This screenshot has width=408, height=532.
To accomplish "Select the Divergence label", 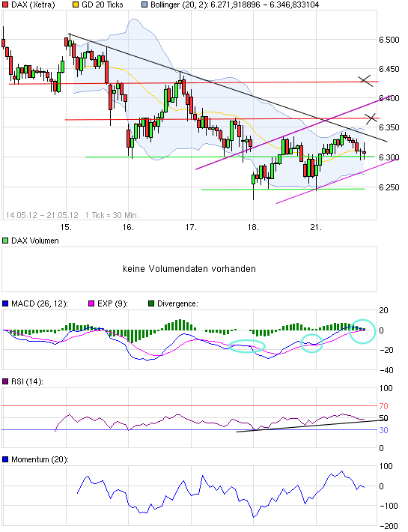I will (x=177, y=303).
